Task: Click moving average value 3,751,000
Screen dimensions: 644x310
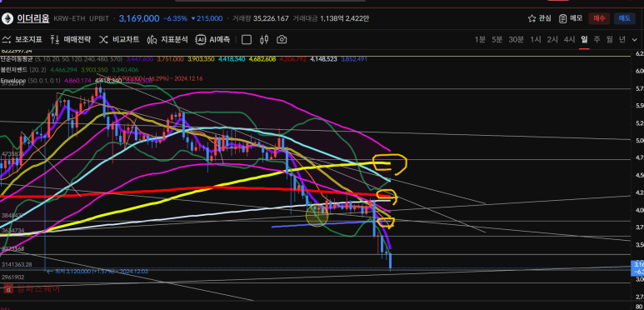Action: (x=171, y=59)
